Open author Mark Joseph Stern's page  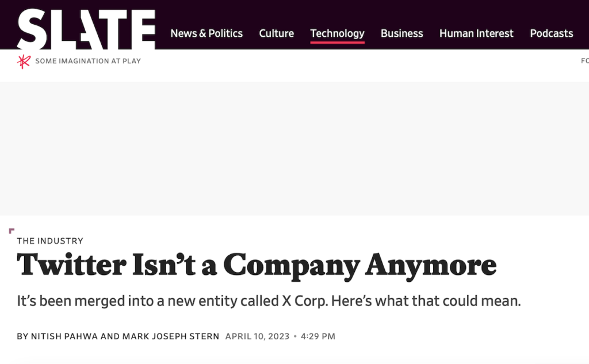pyautogui.click(x=171, y=336)
